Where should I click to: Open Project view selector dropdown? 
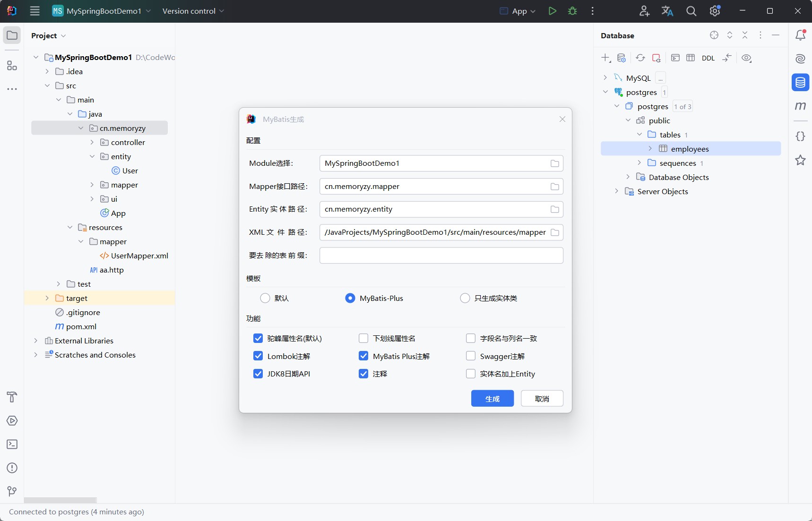click(x=49, y=35)
